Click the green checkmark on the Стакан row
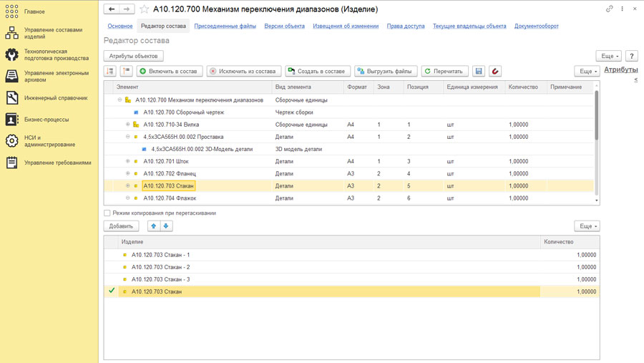 [x=112, y=291]
